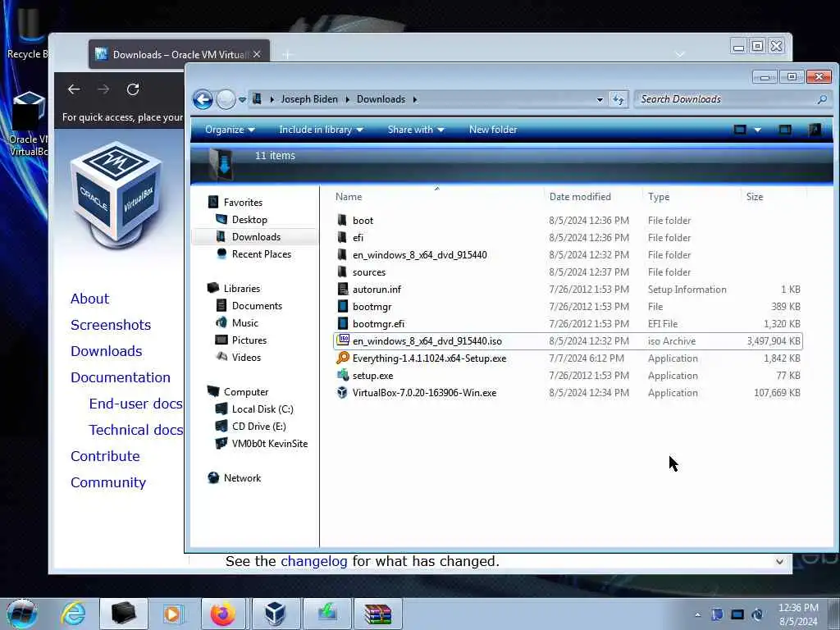Sort by Date modified column
This screenshot has height=630, width=840.
coord(593,197)
